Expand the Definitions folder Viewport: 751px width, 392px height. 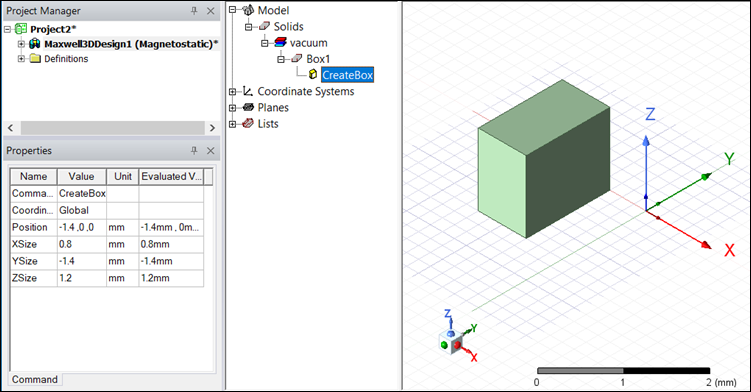pyautogui.click(x=21, y=58)
